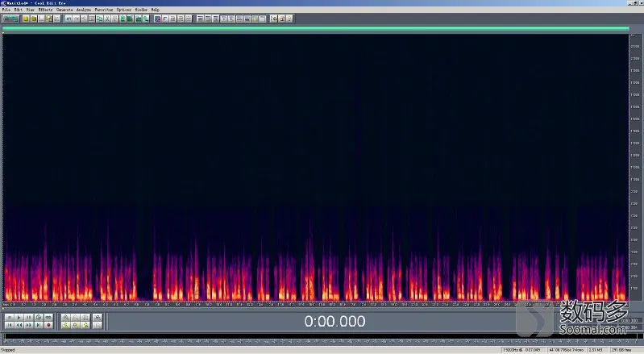Open the View menu
Viewport: 644px width, 354px height.
pyautogui.click(x=31, y=10)
